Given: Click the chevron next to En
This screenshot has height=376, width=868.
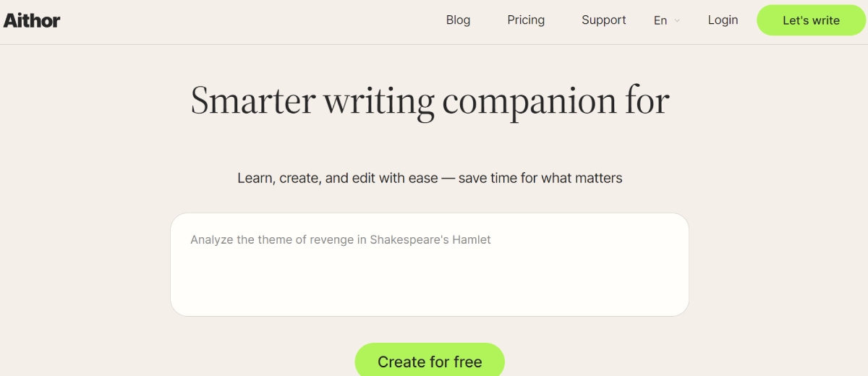Looking at the screenshot, I should 677,21.
